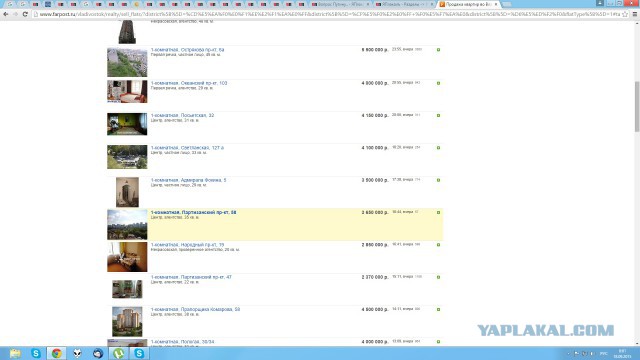
Task: View photo thumbnail of Партизанский пр-кт, 58
Action: pyautogui.click(x=127, y=224)
